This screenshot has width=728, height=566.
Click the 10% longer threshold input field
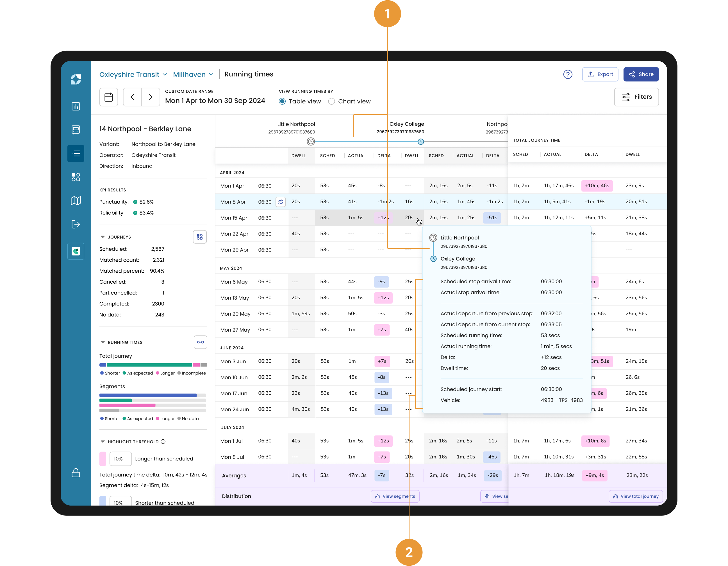coord(120,459)
